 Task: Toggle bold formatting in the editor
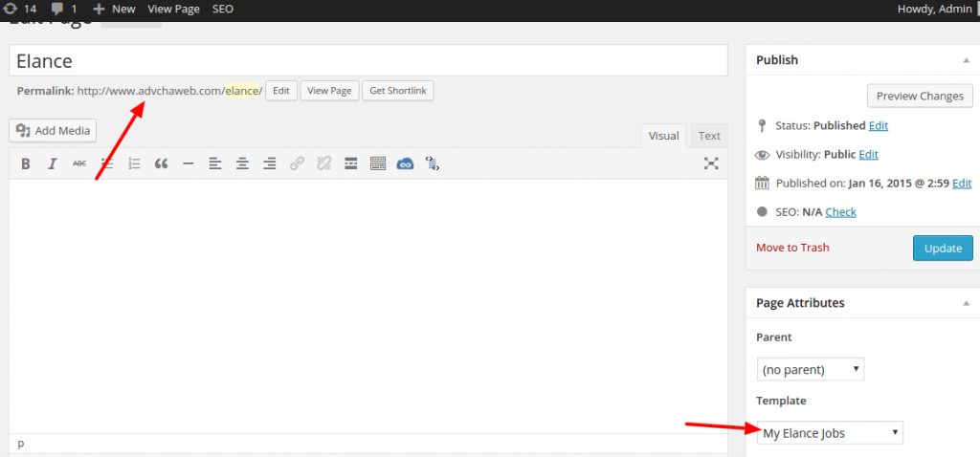click(x=26, y=163)
